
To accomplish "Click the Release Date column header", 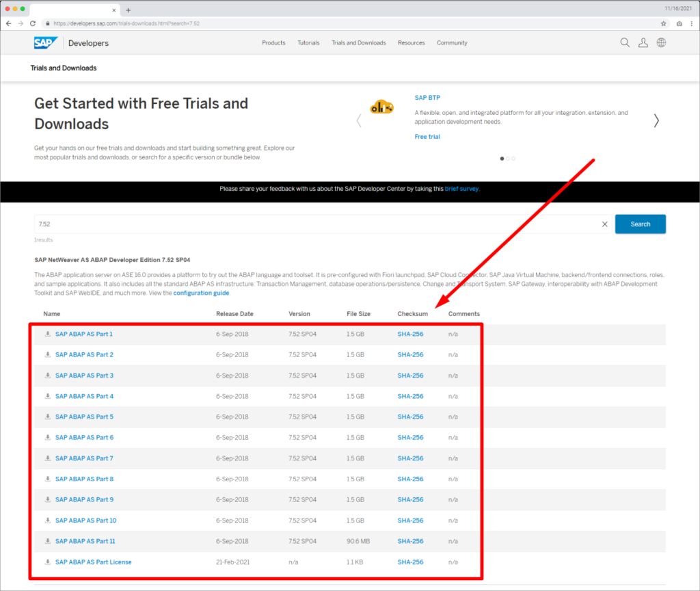I will [235, 314].
